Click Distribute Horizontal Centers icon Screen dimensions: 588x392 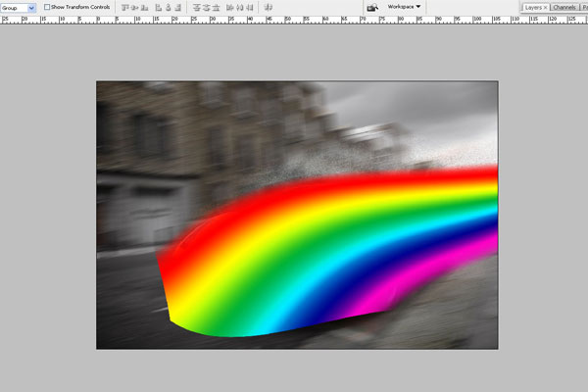tap(240, 7)
